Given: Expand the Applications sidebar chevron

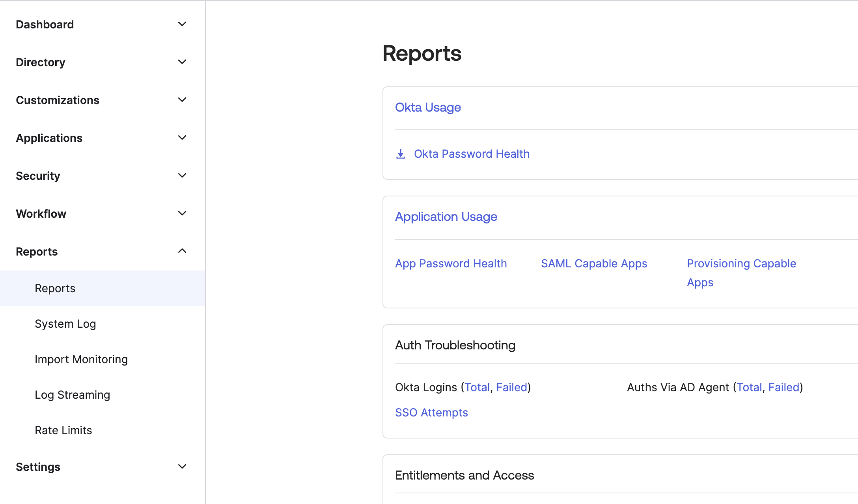Looking at the screenshot, I should [x=182, y=138].
